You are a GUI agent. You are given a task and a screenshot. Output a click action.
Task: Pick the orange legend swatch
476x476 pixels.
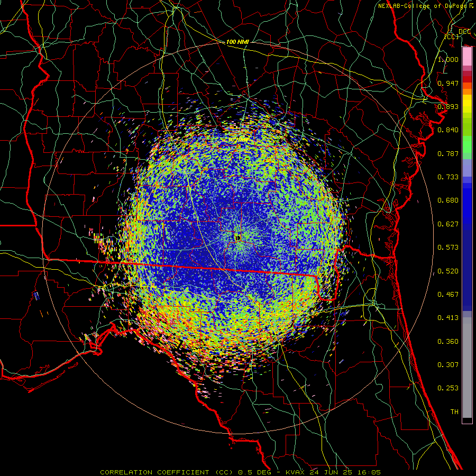467,91
